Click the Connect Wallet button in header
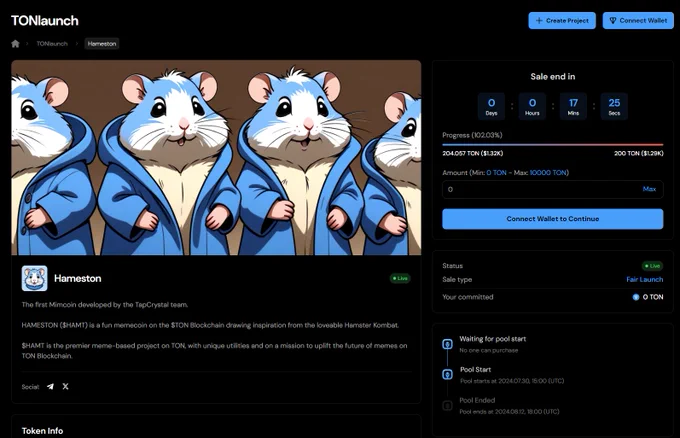The width and height of the screenshot is (680, 438). pyautogui.click(x=638, y=20)
